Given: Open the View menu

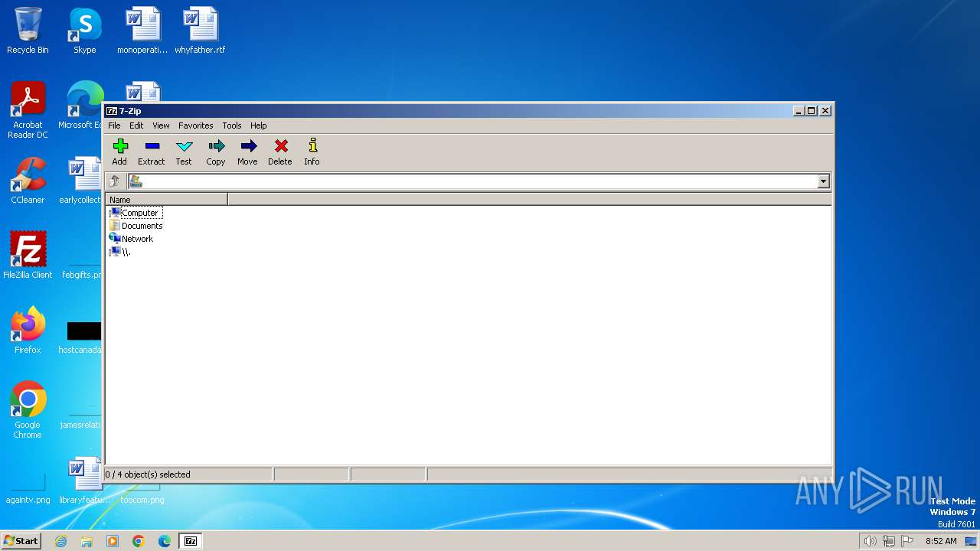Looking at the screenshot, I should click(x=161, y=126).
